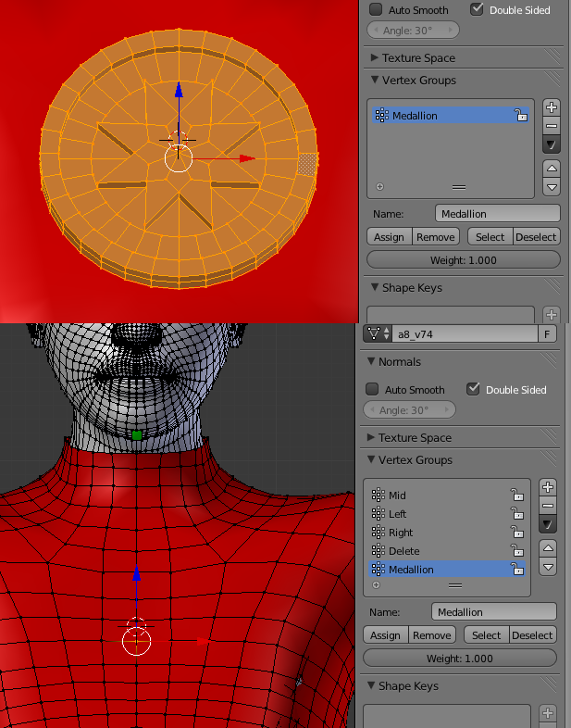Uncheck Double Sided in the upper properties panel
This screenshot has width=571, height=728.
(x=478, y=10)
